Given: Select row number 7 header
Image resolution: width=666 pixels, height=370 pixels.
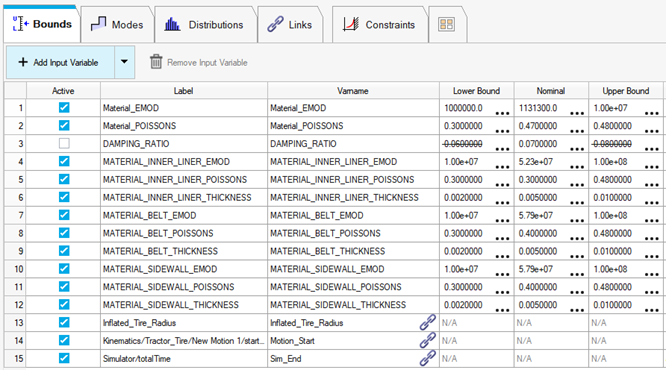Looking at the screenshot, I should (x=15, y=215).
